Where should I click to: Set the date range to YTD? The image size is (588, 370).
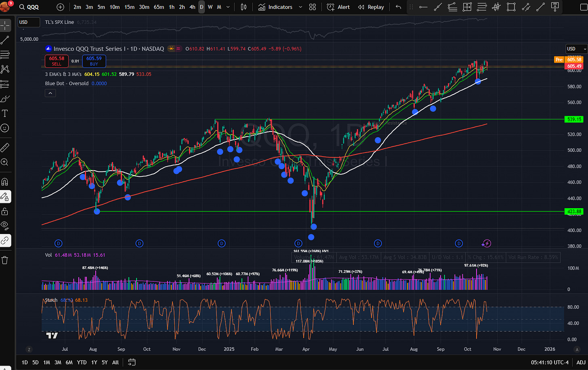(82, 362)
